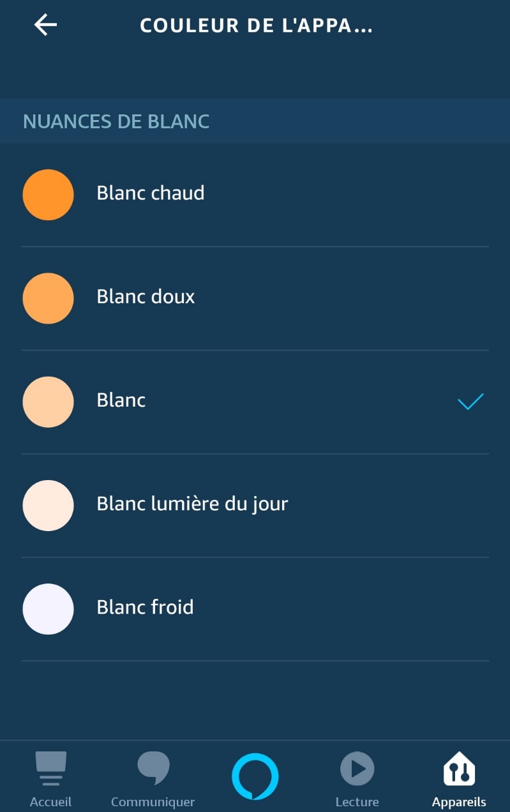The width and height of the screenshot is (510, 812).
Task: Select the Blanc chaud orange swatch
Action: 48,195
